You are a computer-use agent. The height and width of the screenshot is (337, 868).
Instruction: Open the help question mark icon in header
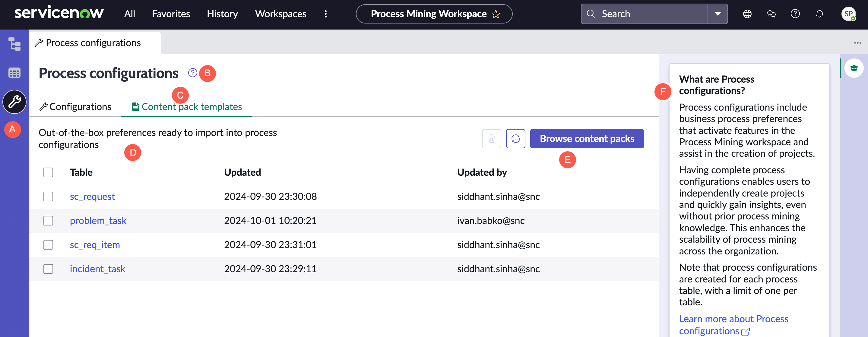click(x=795, y=14)
